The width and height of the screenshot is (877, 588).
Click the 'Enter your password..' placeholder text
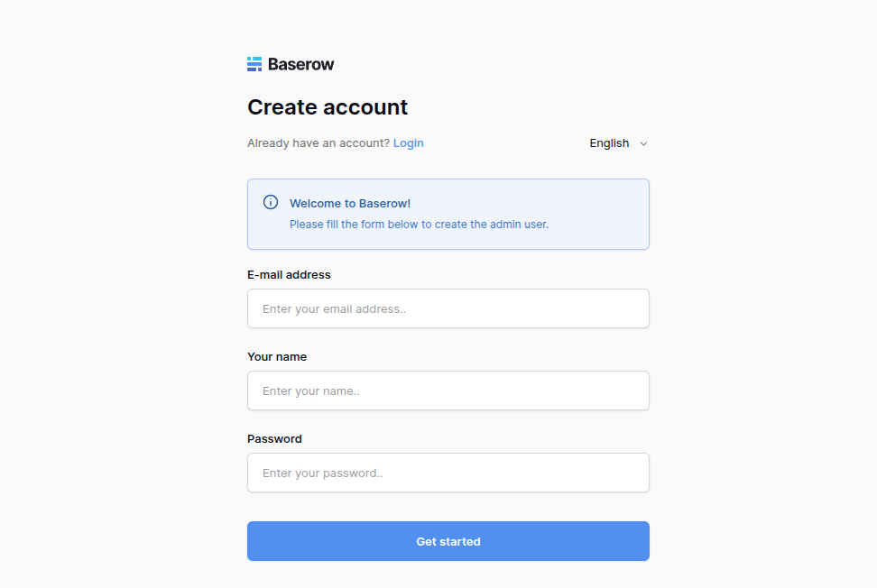click(322, 473)
